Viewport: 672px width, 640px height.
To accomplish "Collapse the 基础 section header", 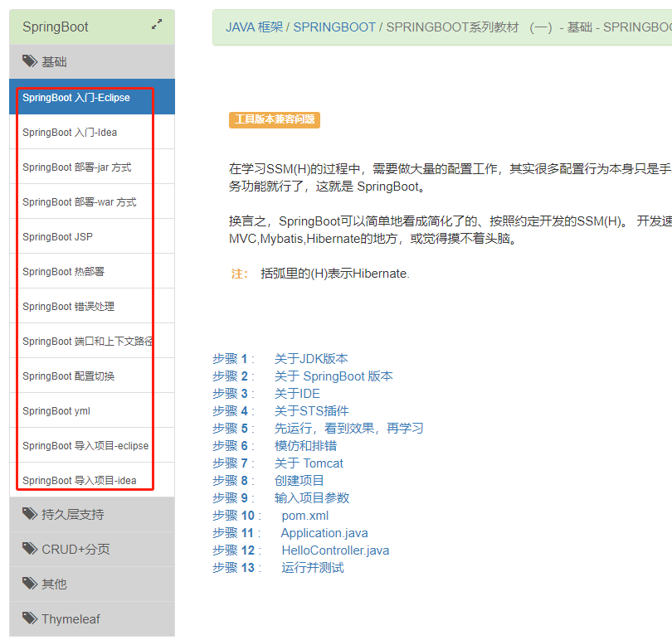I will coord(92,61).
